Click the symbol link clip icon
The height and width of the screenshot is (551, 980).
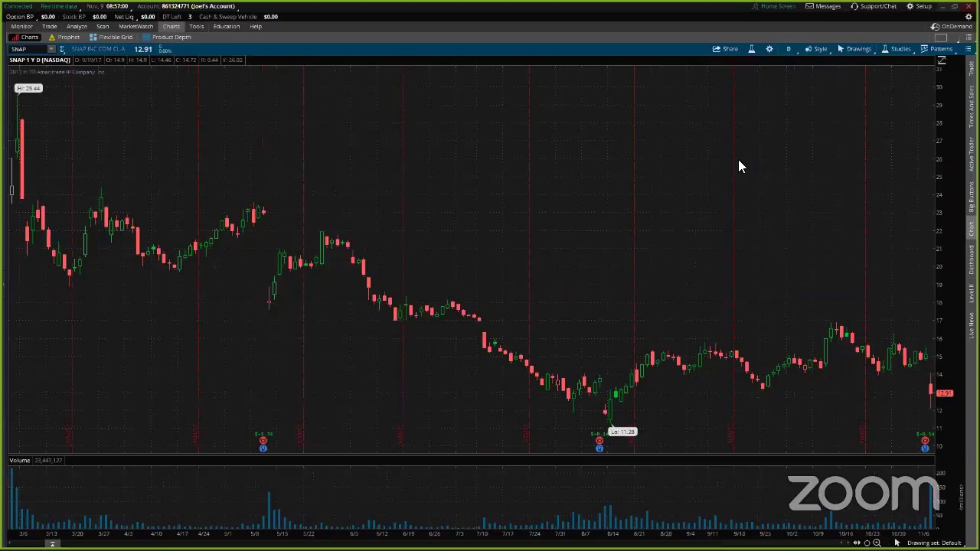62,49
